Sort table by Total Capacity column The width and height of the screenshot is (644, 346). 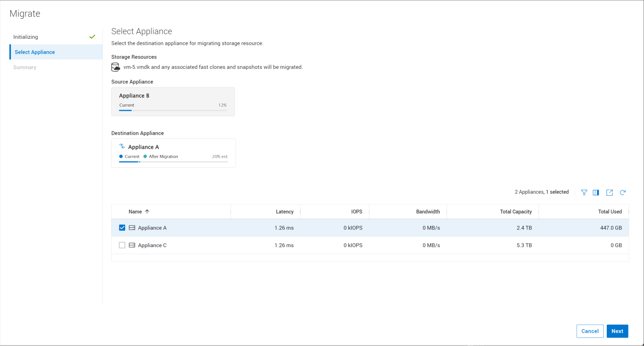click(x=516, y=212)
